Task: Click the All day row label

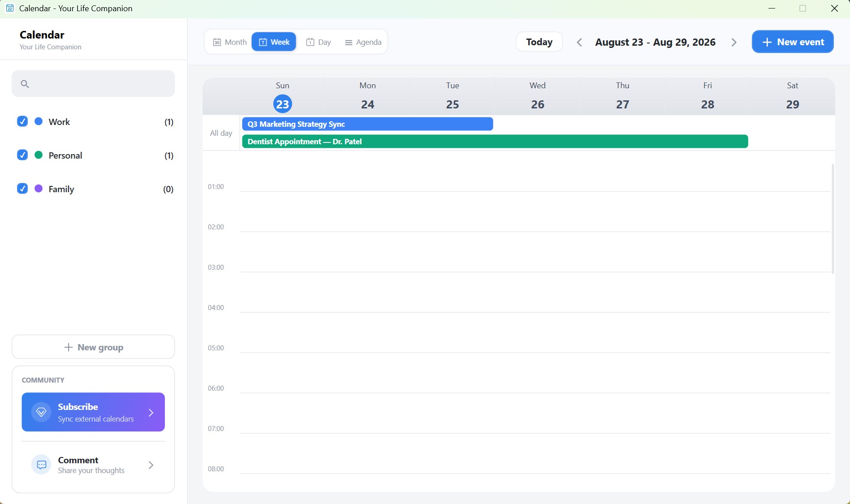Action: 221,133
